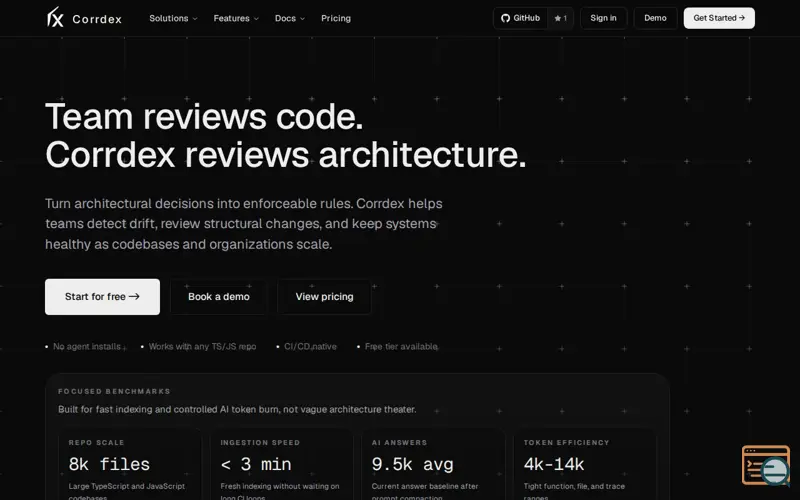Viewport: 800px width, 500px height.
Task: Expand the Docs dropdown menu
Action: (289, 18)
